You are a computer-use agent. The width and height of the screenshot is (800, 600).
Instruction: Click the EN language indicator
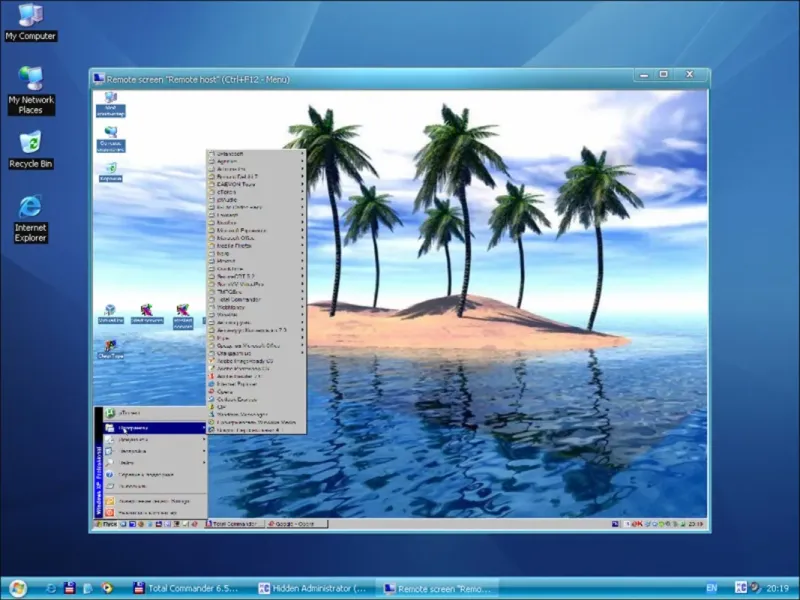tap(711, 588)
